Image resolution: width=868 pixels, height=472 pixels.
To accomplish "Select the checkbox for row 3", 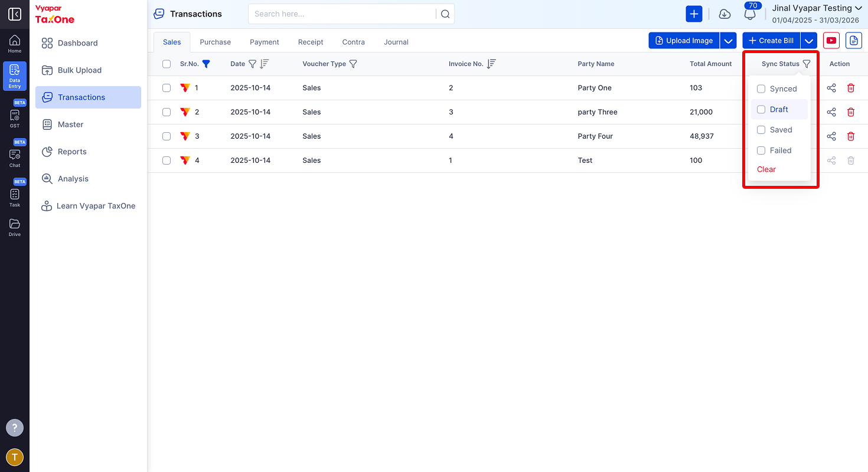I will (x=167, y=136).
